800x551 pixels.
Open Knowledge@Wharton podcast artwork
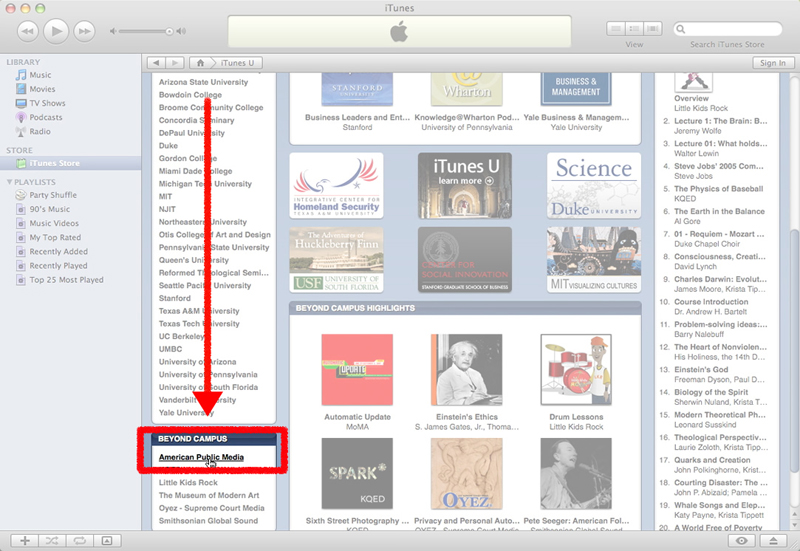(x=466, y=89)
